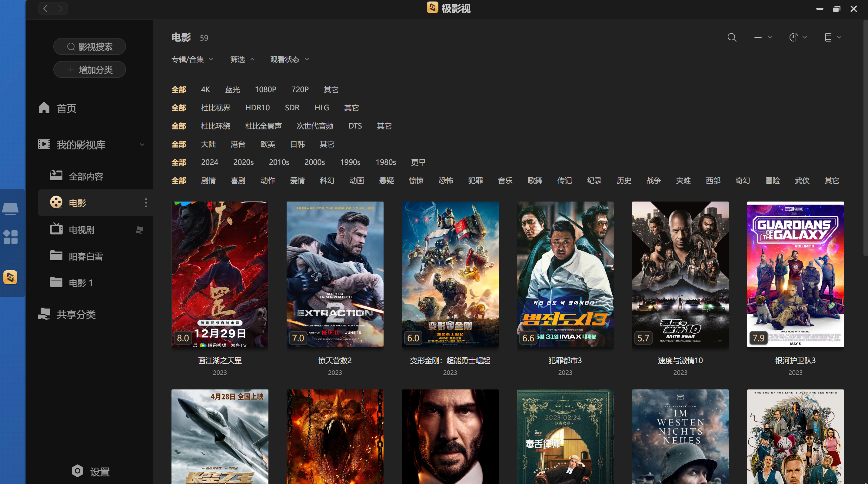The height and width of the screenshot is (484, 868).
Task: Collapse the 筛选 filter panel
Action: point(242,59)
